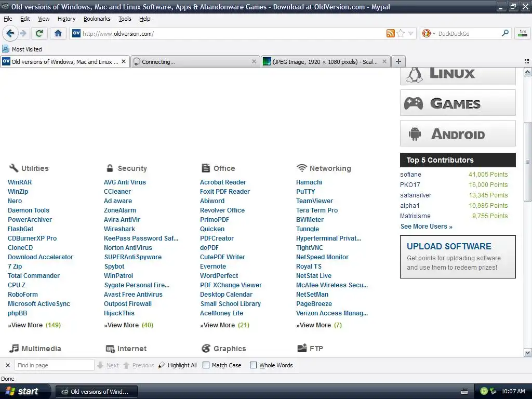
Task: Click the Graphics category icon
Action: click(x=206, y=348)
